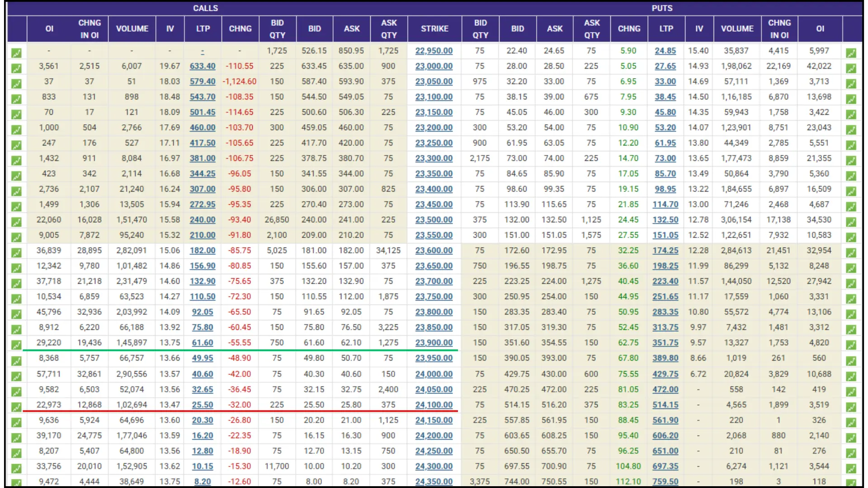Select puts change in OI value 22,169
This screenshot has height=488, width=868.
778,66
